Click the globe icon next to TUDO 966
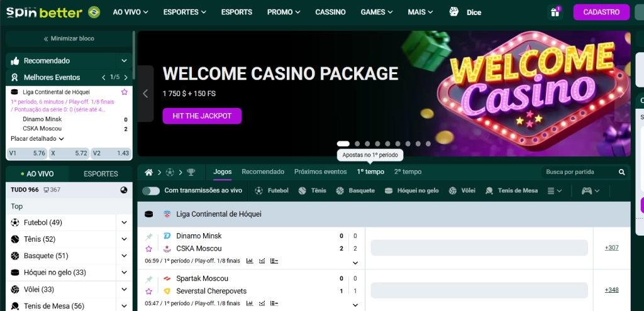 click(x=124, y=190)
